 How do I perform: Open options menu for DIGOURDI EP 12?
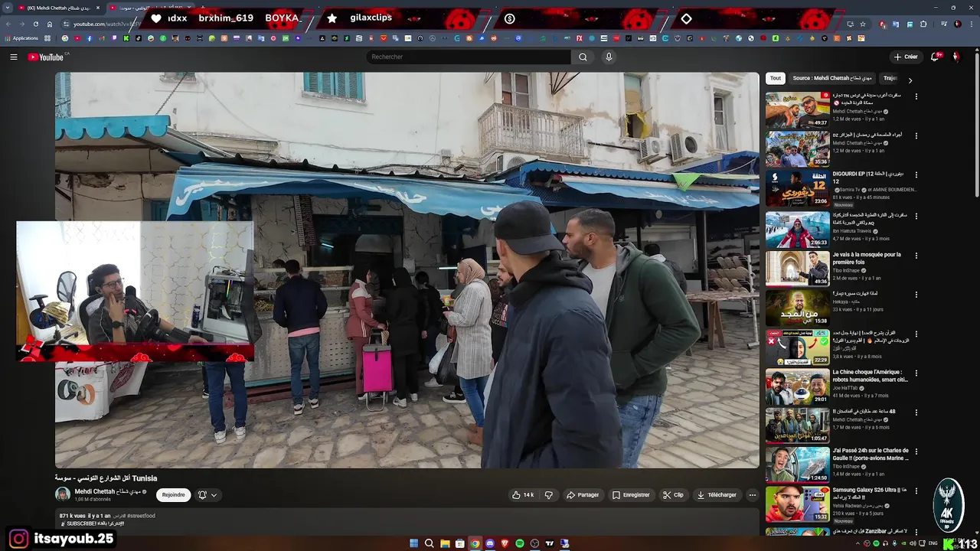[x=916, y=175]
